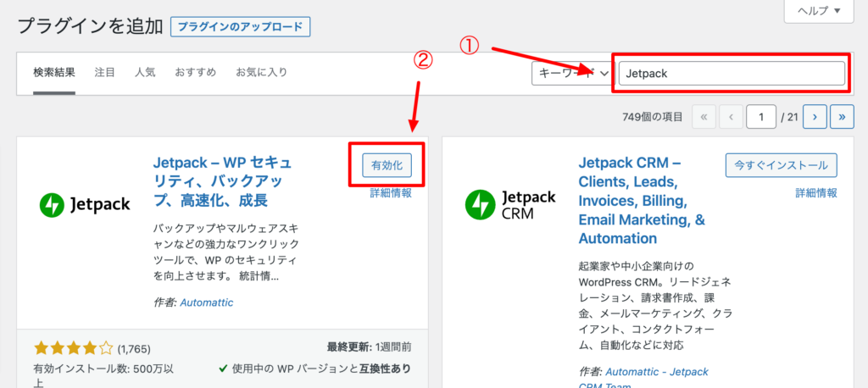Open the キーワード search type dropdown
The width and height of the screenshot is (868, 388).
[572, 73]
